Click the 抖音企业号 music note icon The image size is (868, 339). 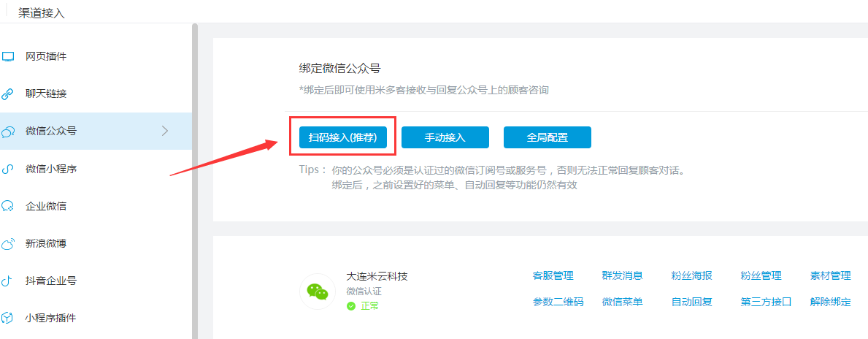tap(7, 281)
